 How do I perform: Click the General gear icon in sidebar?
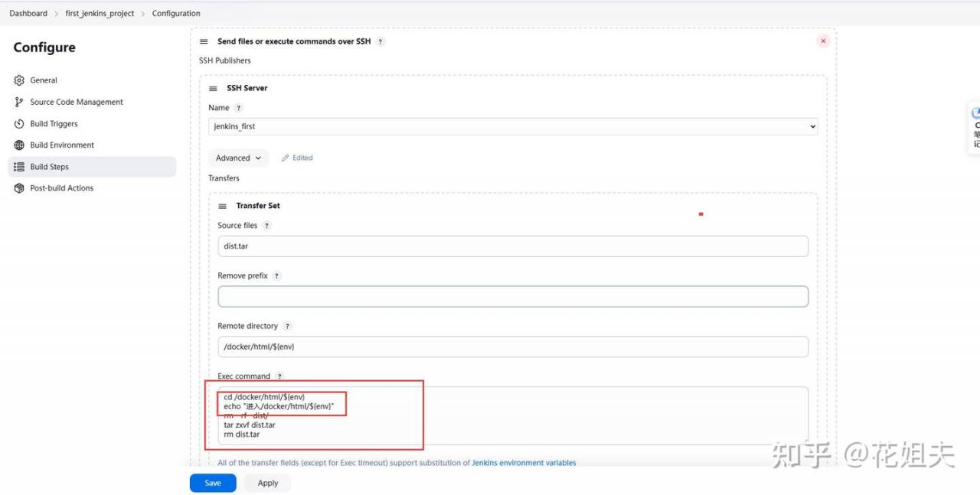coord(19,80)
